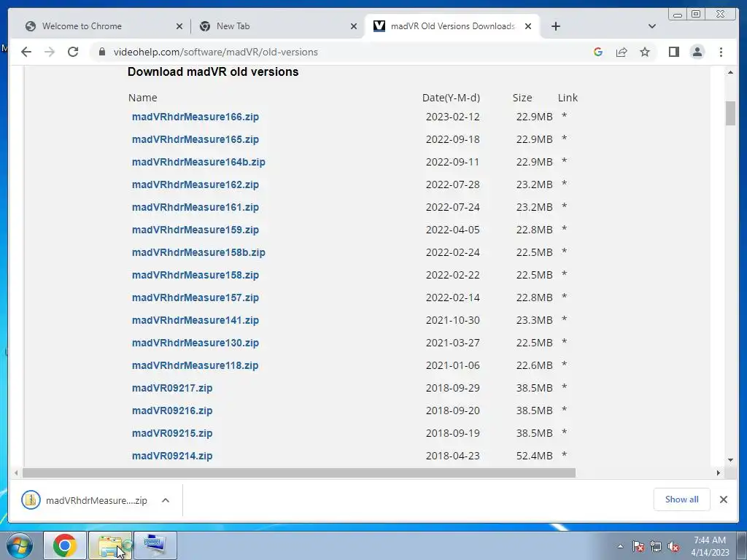Close the downloads bar

pos(724,499)
